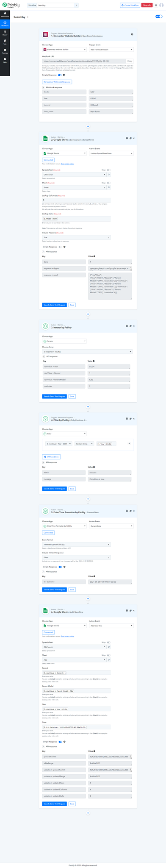Delete the Date/Time Formatter step
The image size is (166, 868).
pyautogui.click(x=134, y=512)
